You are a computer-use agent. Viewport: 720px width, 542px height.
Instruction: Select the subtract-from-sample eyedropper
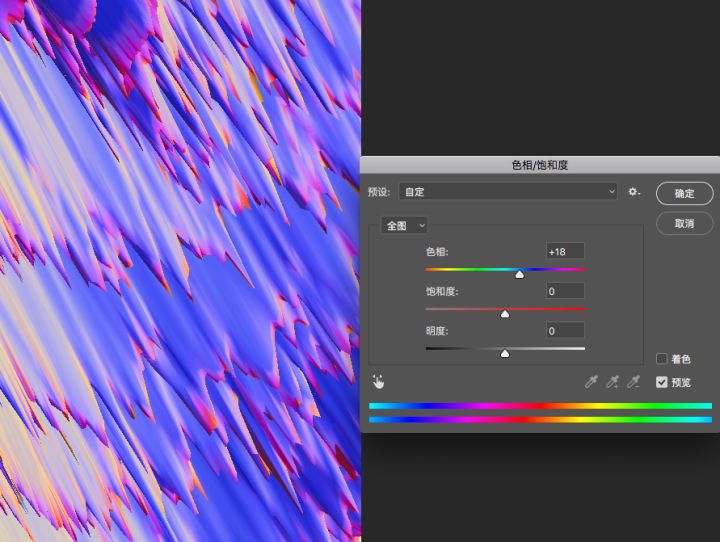pyautogui.click(x=633, y=382)
